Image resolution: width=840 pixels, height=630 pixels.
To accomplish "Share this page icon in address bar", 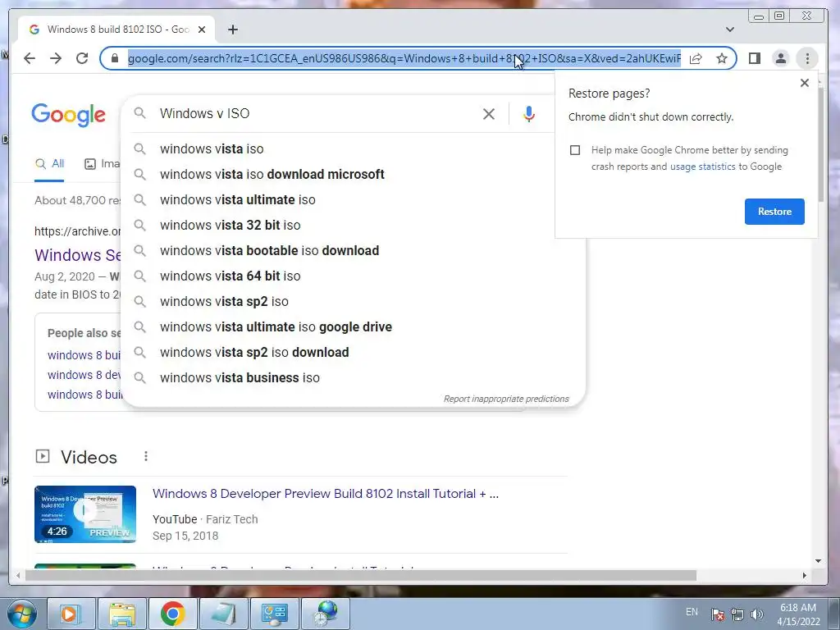I will 696,58.
